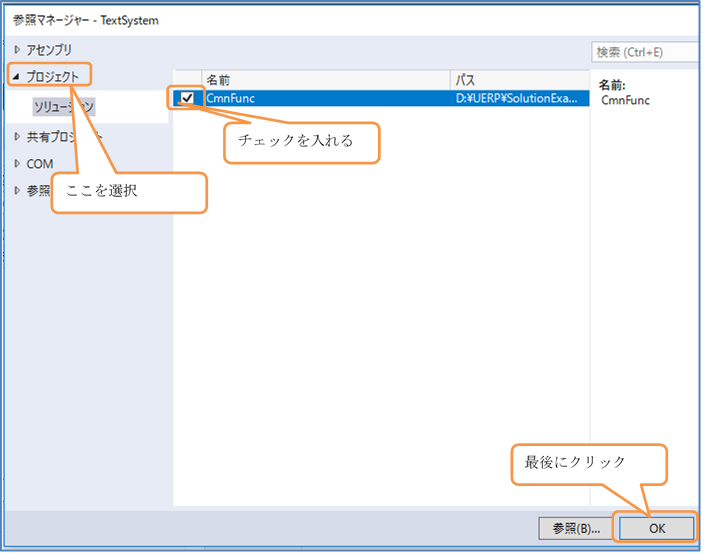The height and width of the screenshot is (554, 704).
Task: Open the COM category
Action: (x=40, y=164)
